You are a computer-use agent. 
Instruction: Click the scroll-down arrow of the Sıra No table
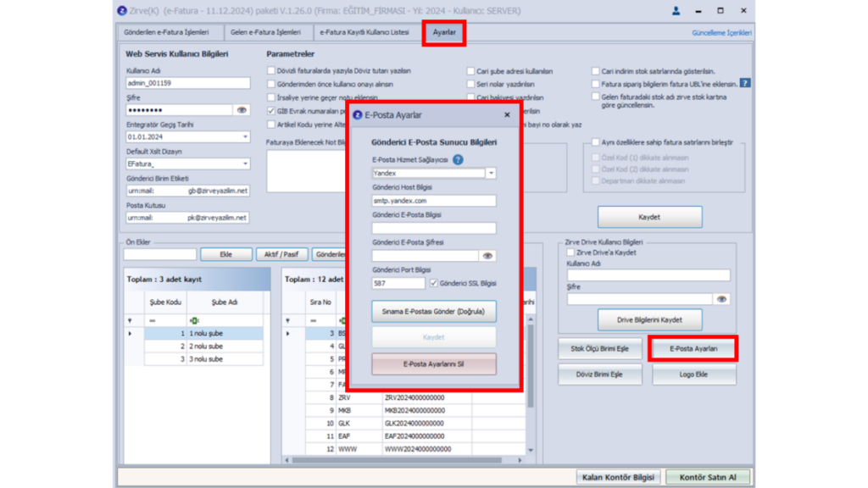tap(531, 450)
